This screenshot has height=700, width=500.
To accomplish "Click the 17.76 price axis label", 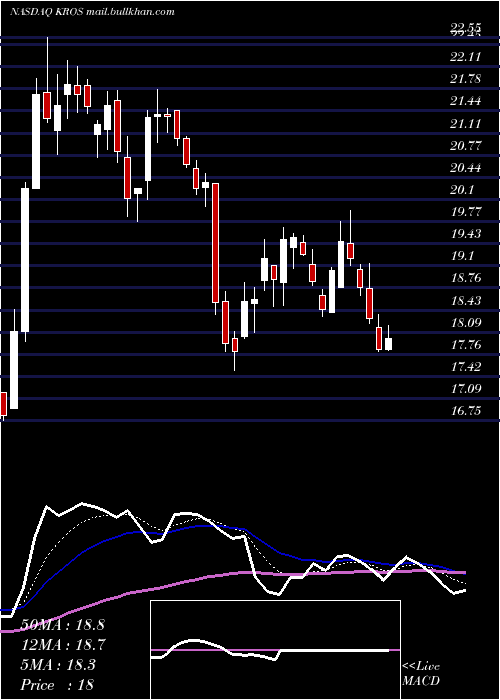I will tap(466, 345).
